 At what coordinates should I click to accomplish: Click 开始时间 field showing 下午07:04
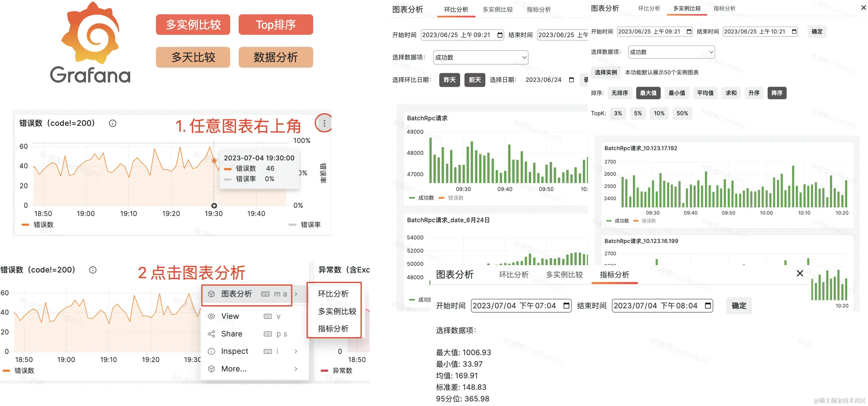(x=515, y=306)
